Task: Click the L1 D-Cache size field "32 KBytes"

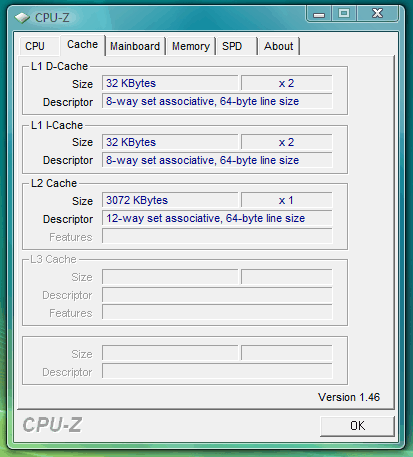Action: coord(170,83)
